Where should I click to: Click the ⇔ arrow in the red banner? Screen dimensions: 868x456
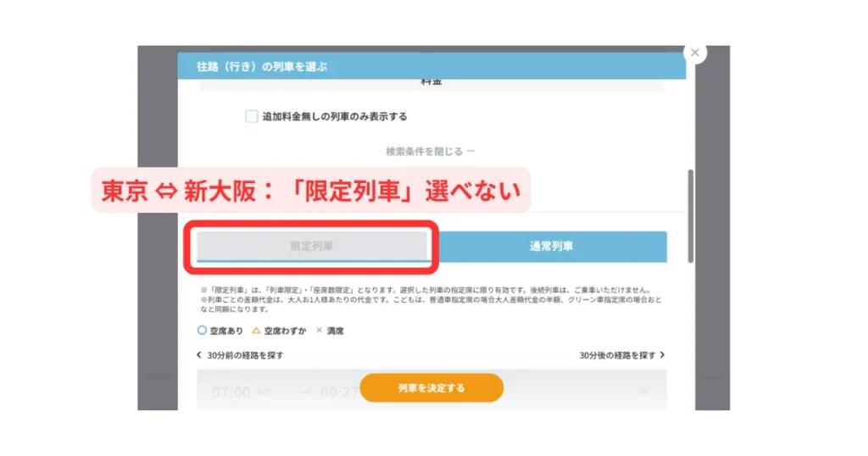pos(161,191)
